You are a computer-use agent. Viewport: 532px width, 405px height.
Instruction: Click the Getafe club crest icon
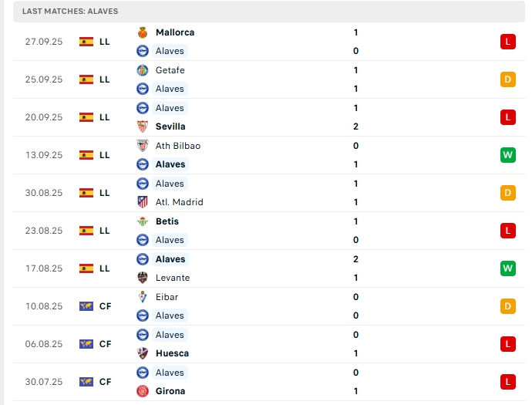pos(142,70)
